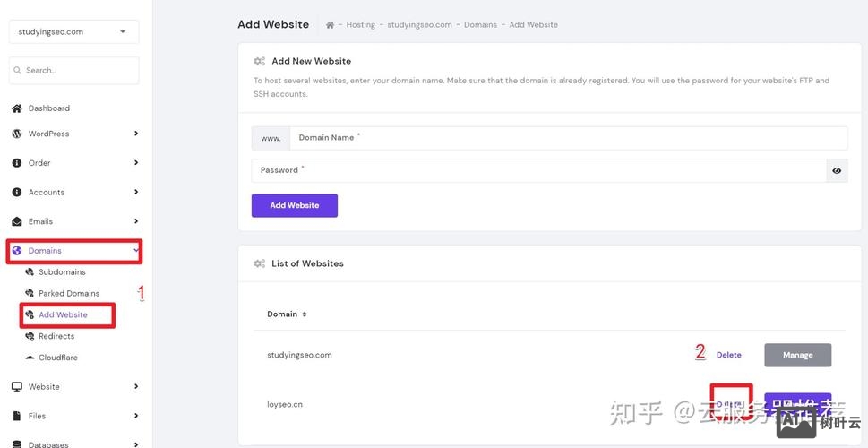Click the Accounts icon in sidebar

tap(16, 192)
